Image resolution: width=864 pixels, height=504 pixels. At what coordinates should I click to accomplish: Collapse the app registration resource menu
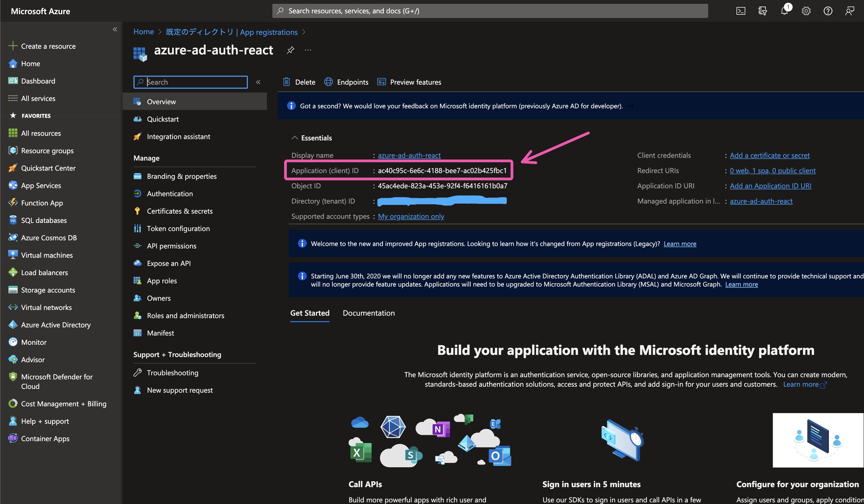[258, 82]
